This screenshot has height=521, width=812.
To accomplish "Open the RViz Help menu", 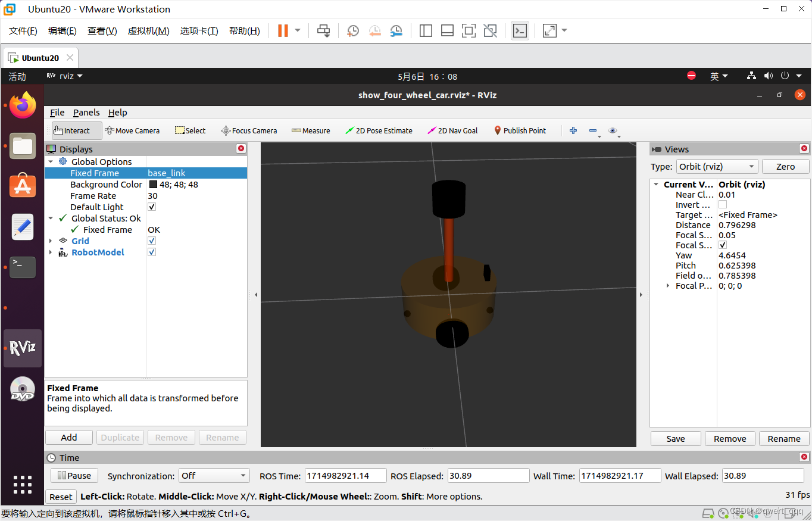I will click(118, 113).
